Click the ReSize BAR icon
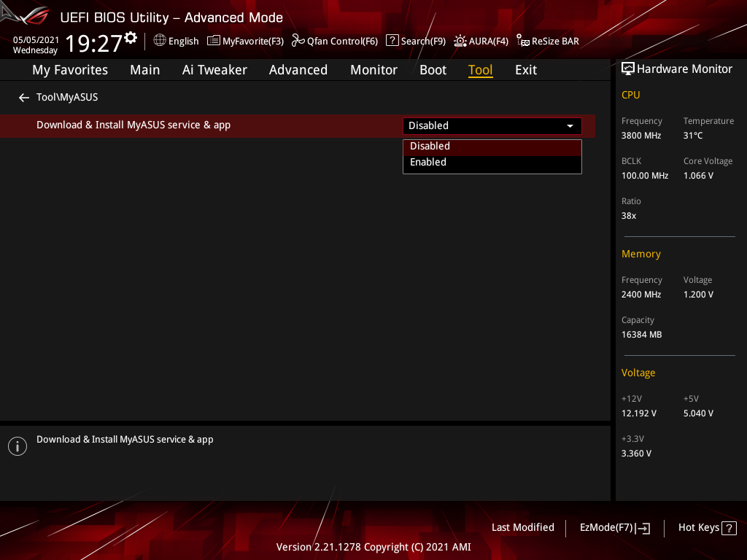The width and height of the screenshot is (747, 560). pos(523,41)
